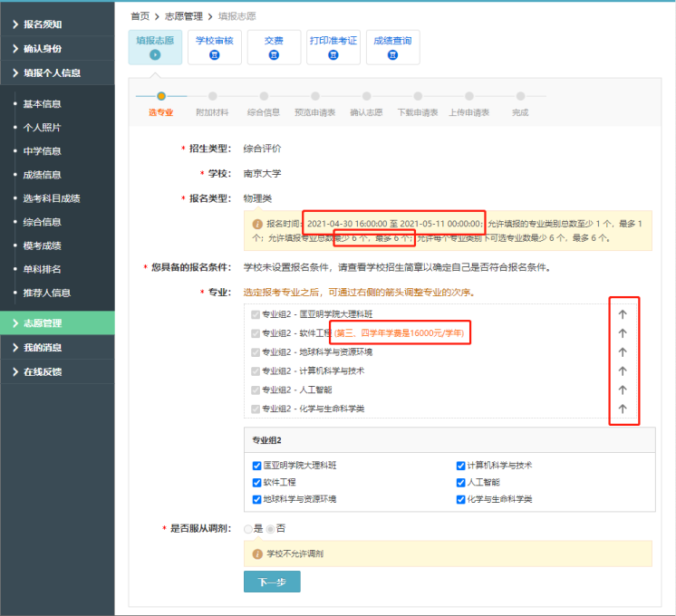Move 计算机科学与技术 up one position

tap(623, 371)
